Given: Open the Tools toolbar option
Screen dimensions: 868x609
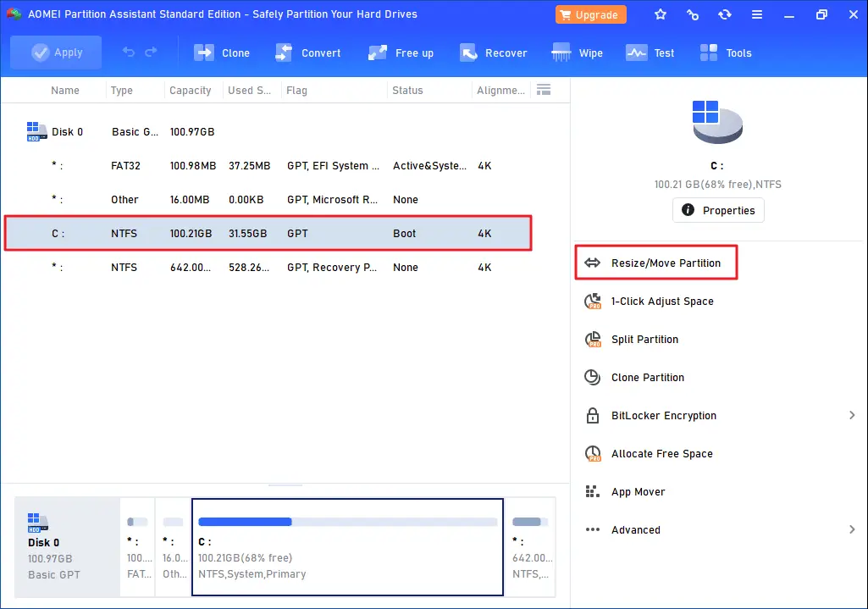Looking at the screenshot, I should (725, 53).
